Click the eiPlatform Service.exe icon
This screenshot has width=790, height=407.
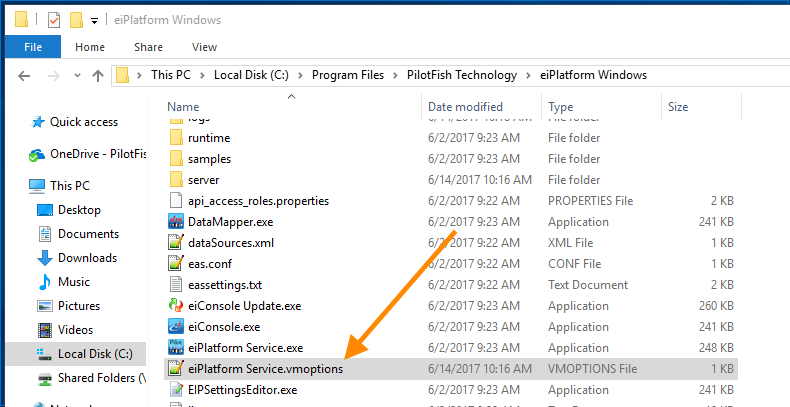176,348
